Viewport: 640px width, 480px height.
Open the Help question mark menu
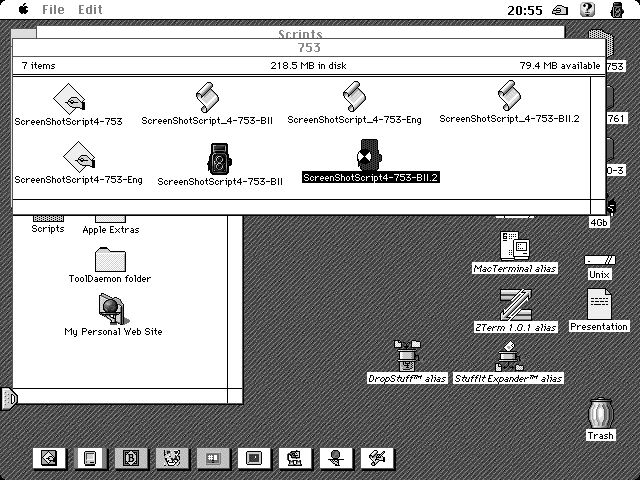click(x=588, y=9)
